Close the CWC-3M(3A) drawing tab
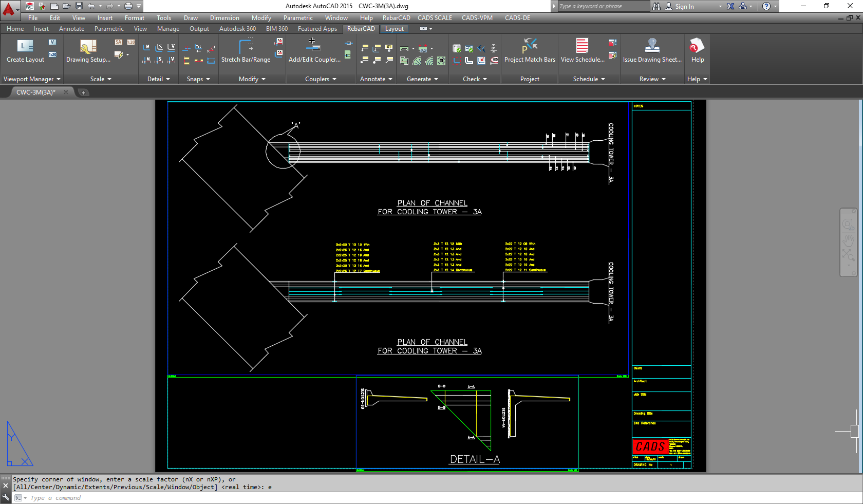863x504 pixels. coord(66,92)
